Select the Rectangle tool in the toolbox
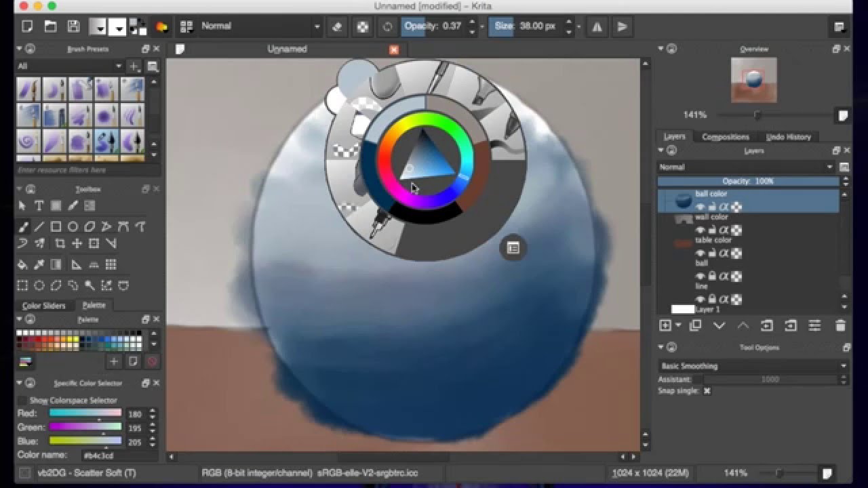Image resolution: width=868 pixels, height=488 pixels. click(x=56, y=226)
